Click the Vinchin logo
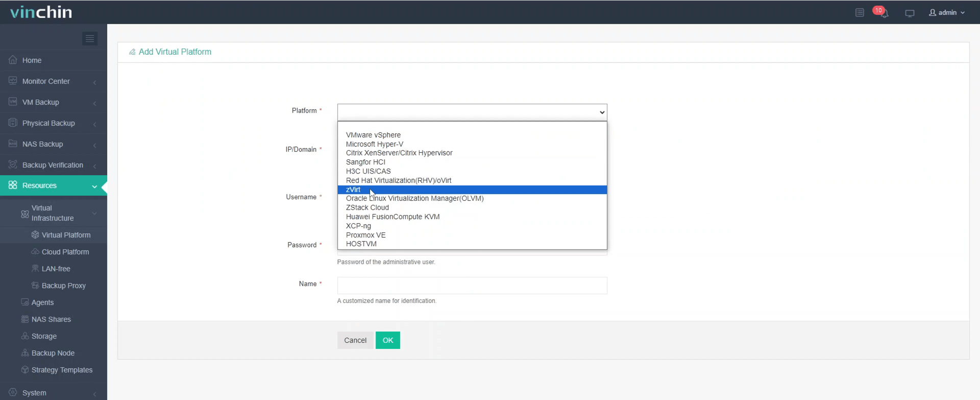The height and width of the screenshot is (400, 980). [41, 12]
